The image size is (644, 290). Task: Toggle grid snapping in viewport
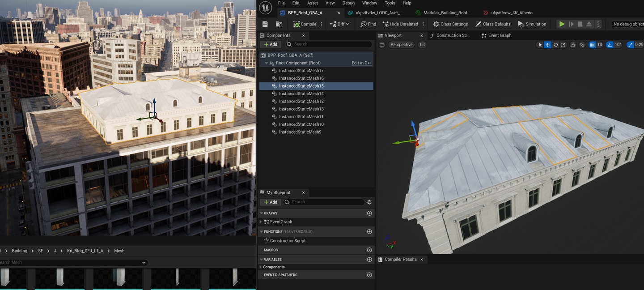coord(592,45)
